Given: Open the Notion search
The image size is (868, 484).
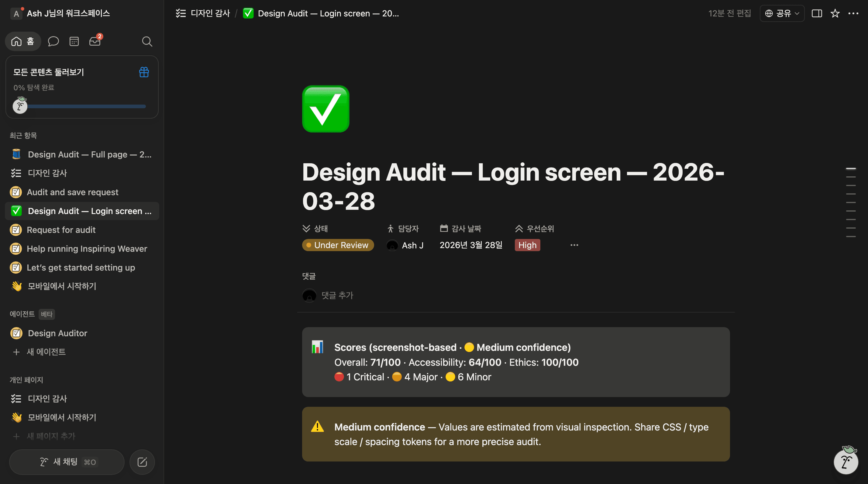Looking at the screenshot, I should [x=147, y=41].
